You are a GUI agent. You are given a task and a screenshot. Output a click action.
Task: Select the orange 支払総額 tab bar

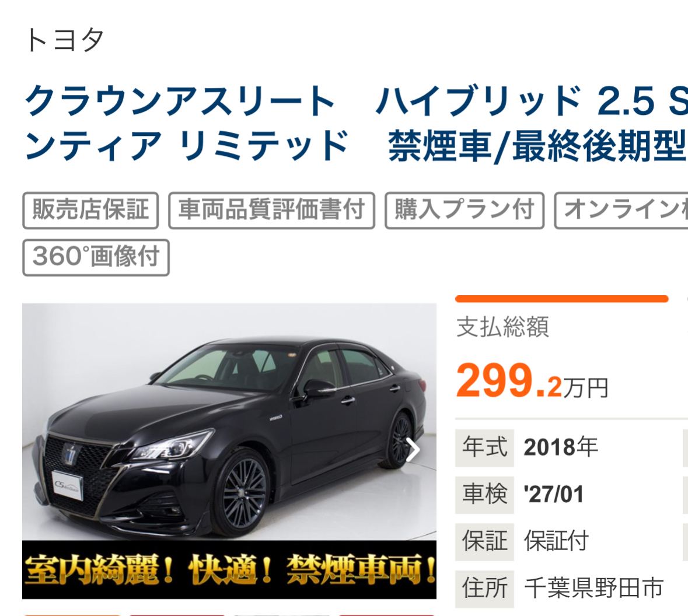[x=561, y=299]
